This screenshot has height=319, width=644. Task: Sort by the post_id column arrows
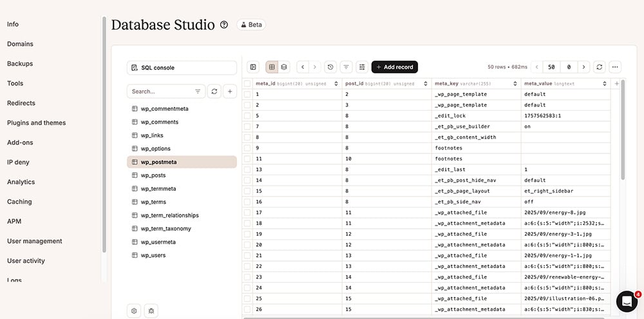coord(426,83)
